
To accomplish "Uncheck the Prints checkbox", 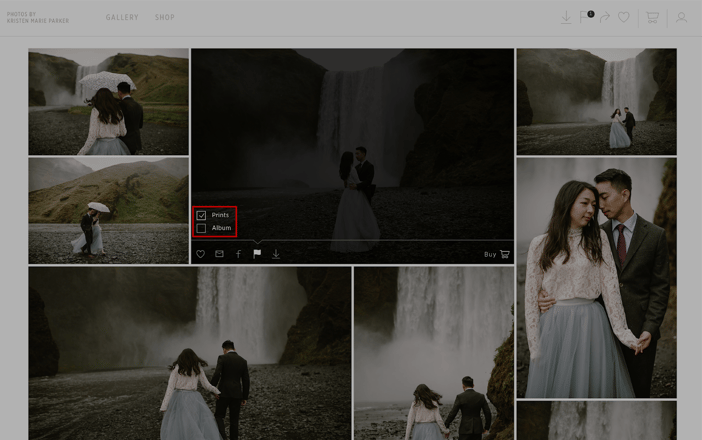I will tap(201, 215).
